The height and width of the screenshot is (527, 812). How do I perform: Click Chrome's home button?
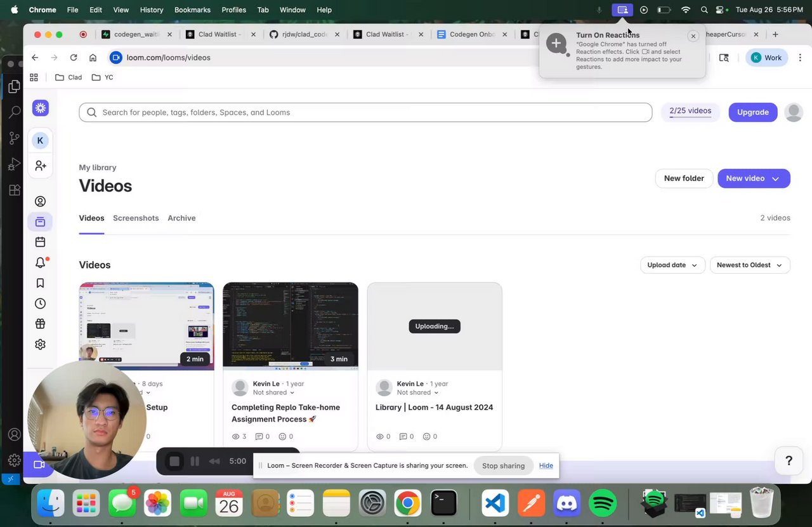click(x=93, y=57)
